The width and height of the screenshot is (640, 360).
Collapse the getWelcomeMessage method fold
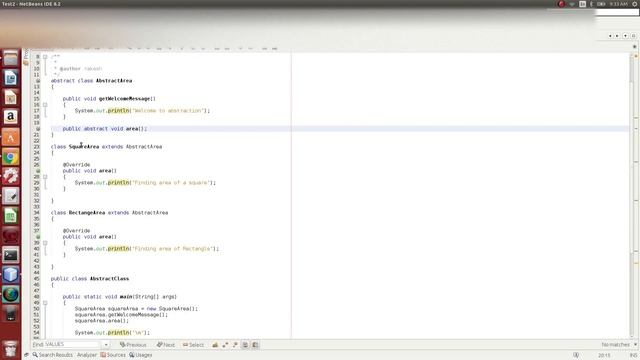(x=45, y=105)
